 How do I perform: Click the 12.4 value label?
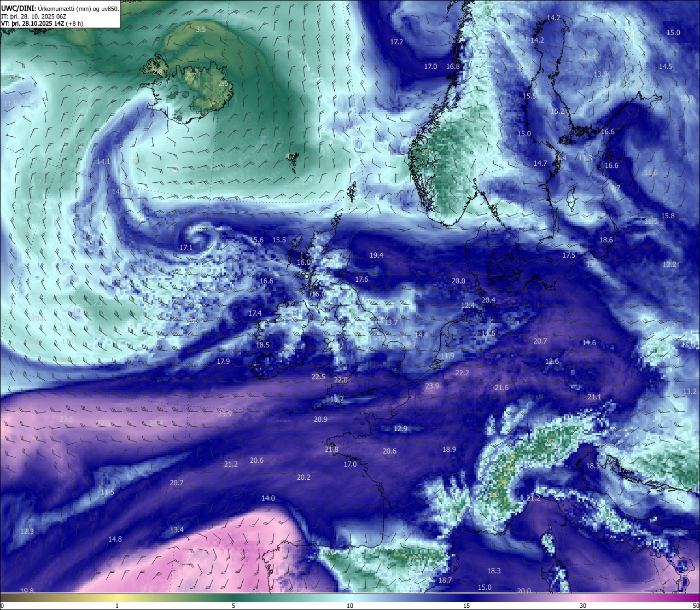point(468,305)
